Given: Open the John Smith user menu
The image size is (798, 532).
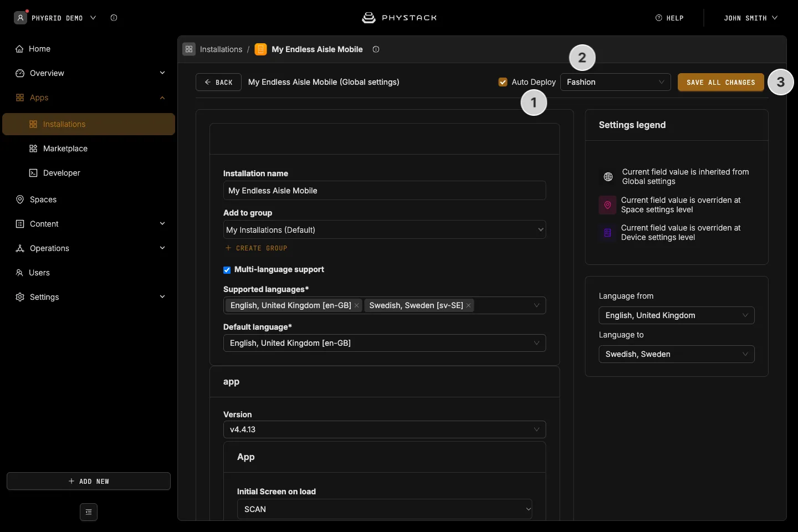Looking at the screenshot, I should point(751,18).
